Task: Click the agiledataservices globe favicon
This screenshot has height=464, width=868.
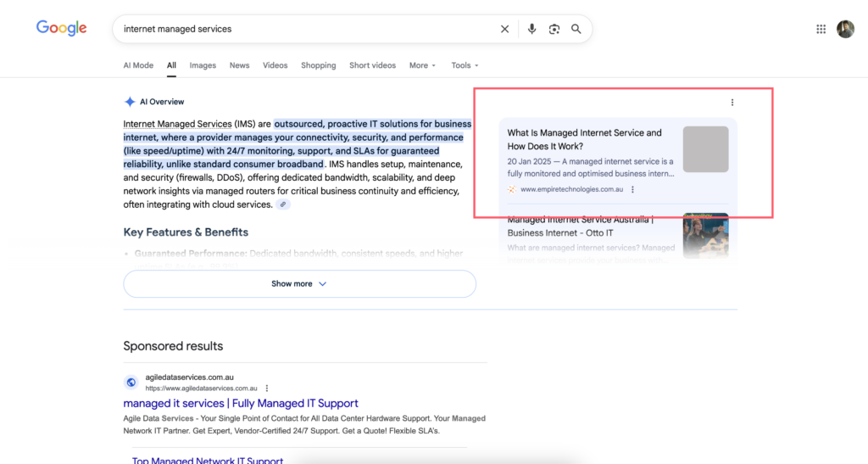Action: coord(131,382)
